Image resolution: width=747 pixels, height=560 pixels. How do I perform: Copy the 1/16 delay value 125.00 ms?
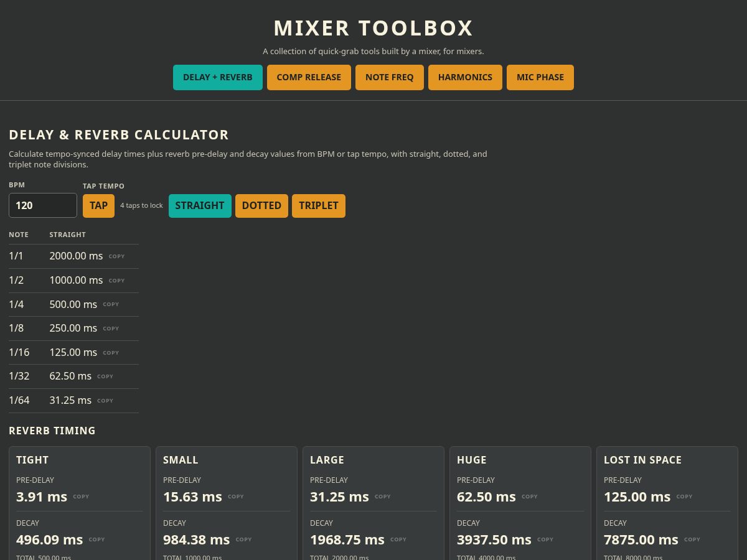click(111, 353)
